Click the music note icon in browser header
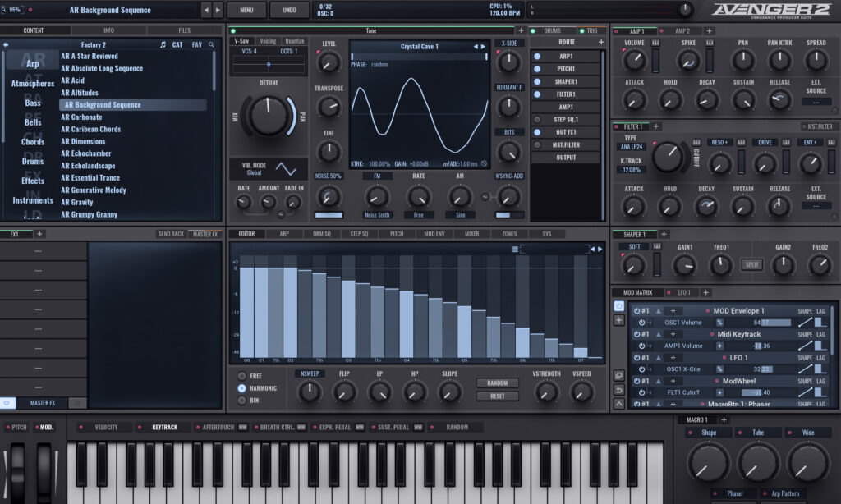 [x=163, y=45]
